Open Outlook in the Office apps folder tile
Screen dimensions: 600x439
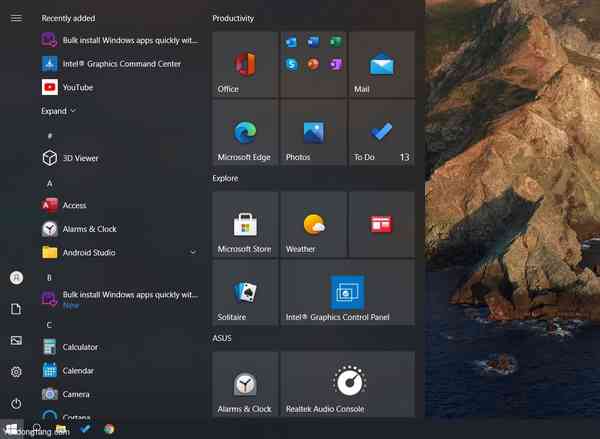pos(291,42)
